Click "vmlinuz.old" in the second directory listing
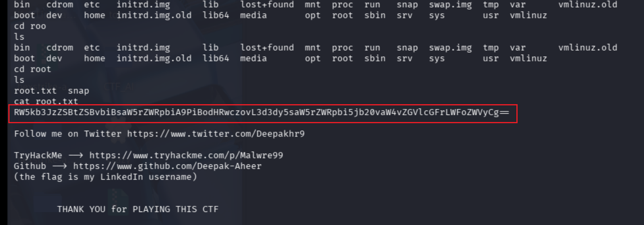The height and width of the screenshot is (225, 644). click(588, 48)
